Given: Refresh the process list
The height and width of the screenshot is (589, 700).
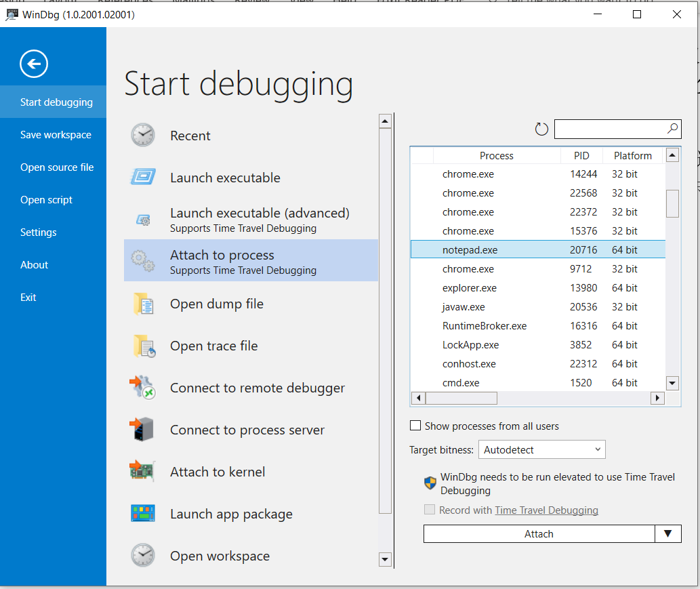Looking at the screenshot, I should 541,129.
